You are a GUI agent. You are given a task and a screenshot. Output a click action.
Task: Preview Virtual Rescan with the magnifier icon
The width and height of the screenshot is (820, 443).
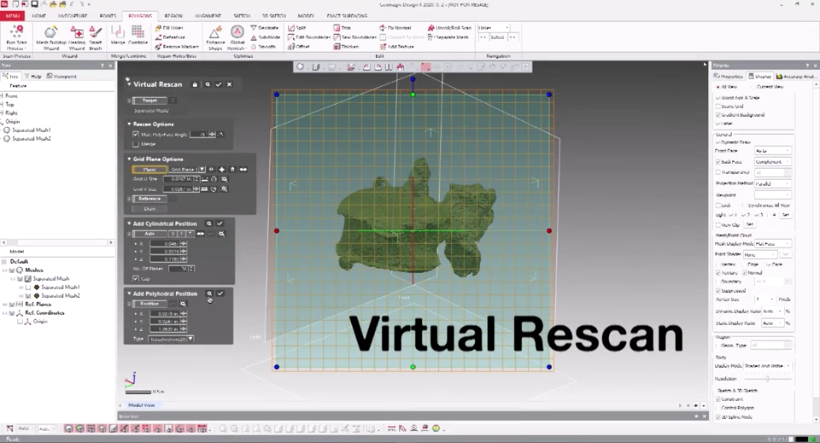coord(208,84)
